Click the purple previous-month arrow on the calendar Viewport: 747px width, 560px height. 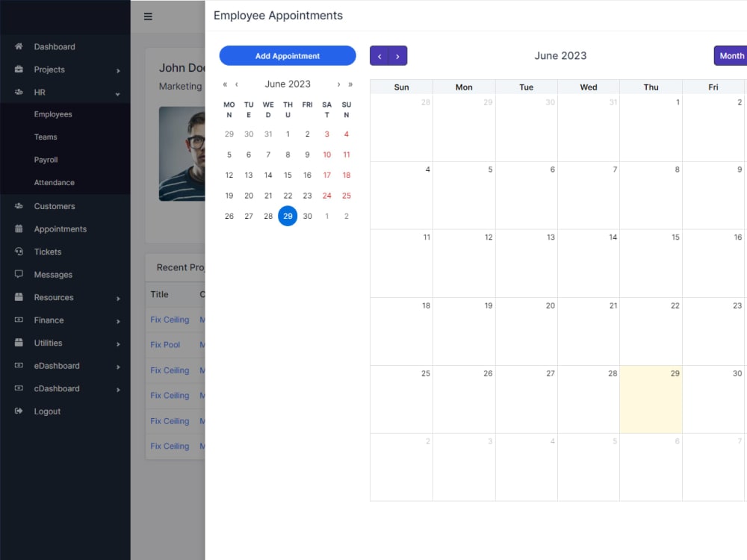[379, 56]
